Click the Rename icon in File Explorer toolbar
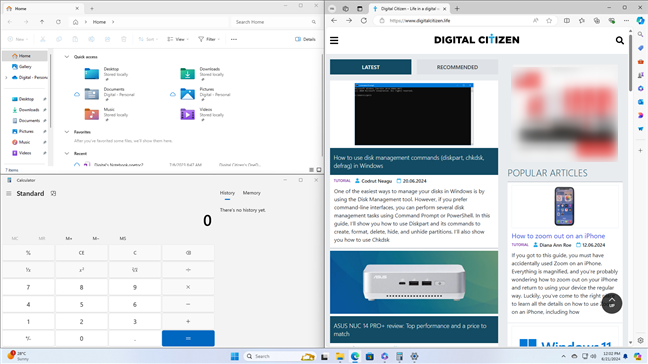The image size is (648, 364). coord(91,39)
